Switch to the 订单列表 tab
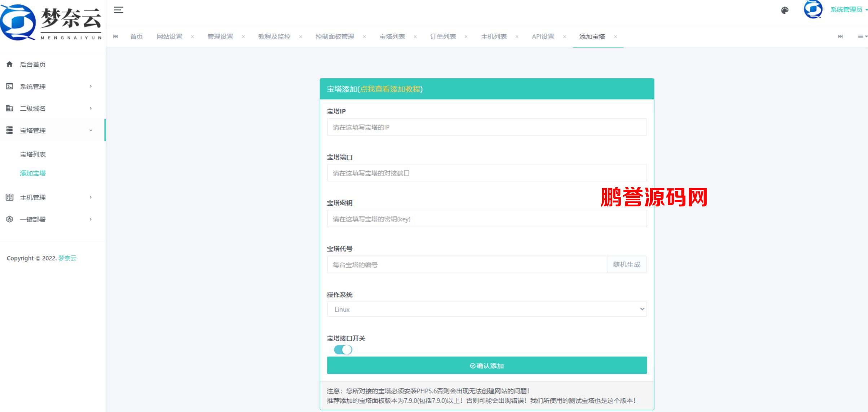The image size is (868, 412). (x=443, y=36)
